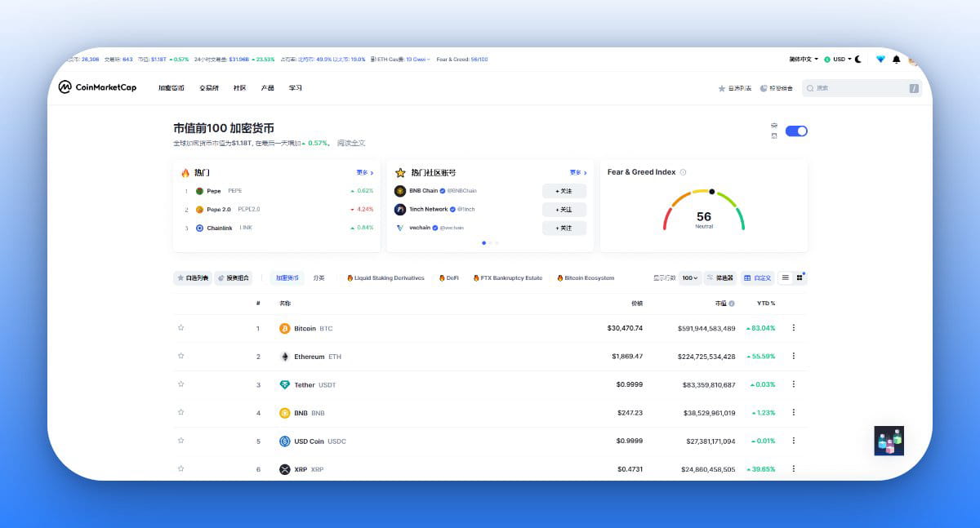Image resolution: width=980 pixels, height=528 pixels.
Task: Follow 1inch Network with +关注 button
Action: click(564, 210)
